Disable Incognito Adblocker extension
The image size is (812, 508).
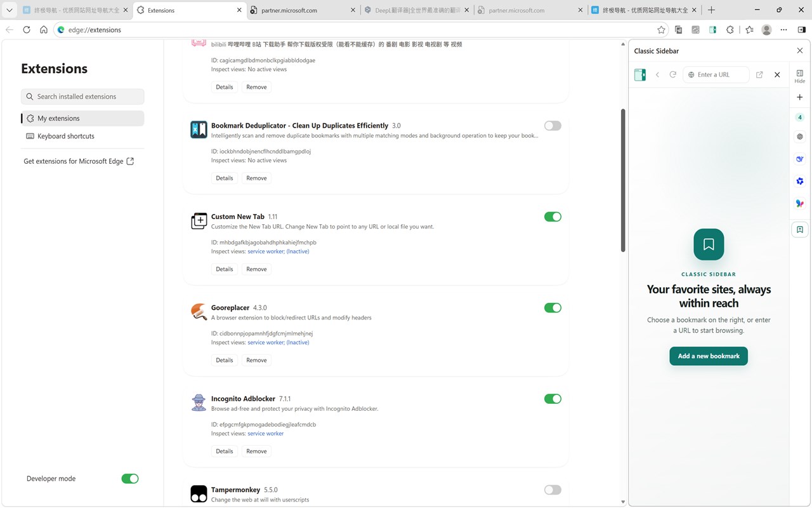pos(553,399)
